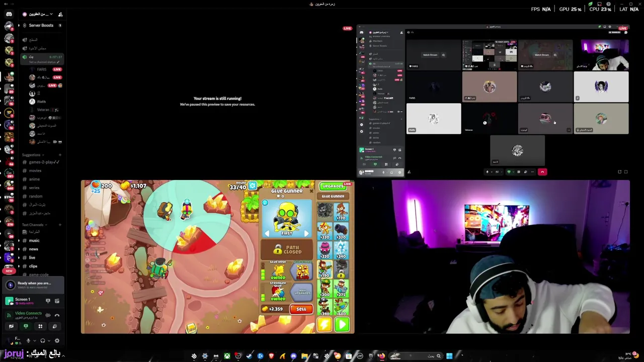644x362 pixels.
Task: Expand the server name dropdown header
Action: pyautogui.click(x=37, y=14)
